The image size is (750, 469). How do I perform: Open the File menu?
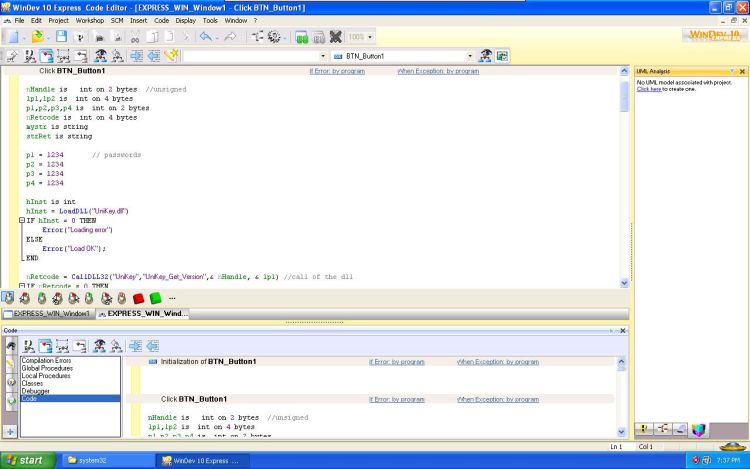(x=19, y=21)
